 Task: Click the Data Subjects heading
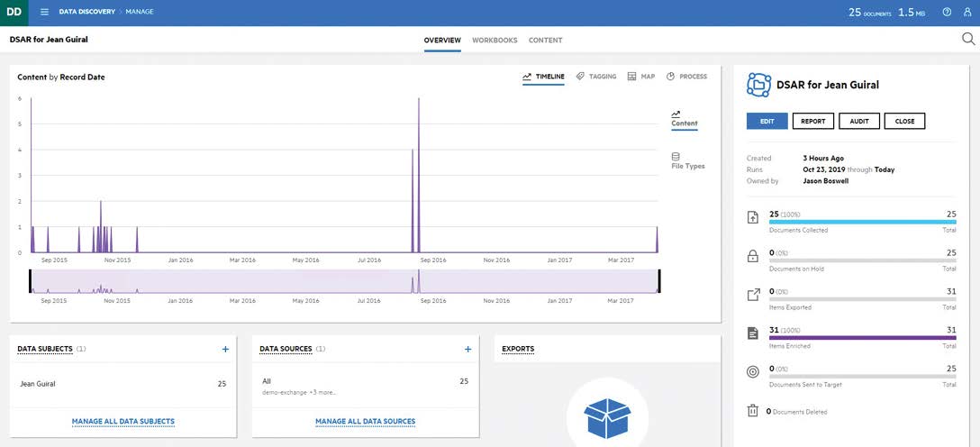45,349
